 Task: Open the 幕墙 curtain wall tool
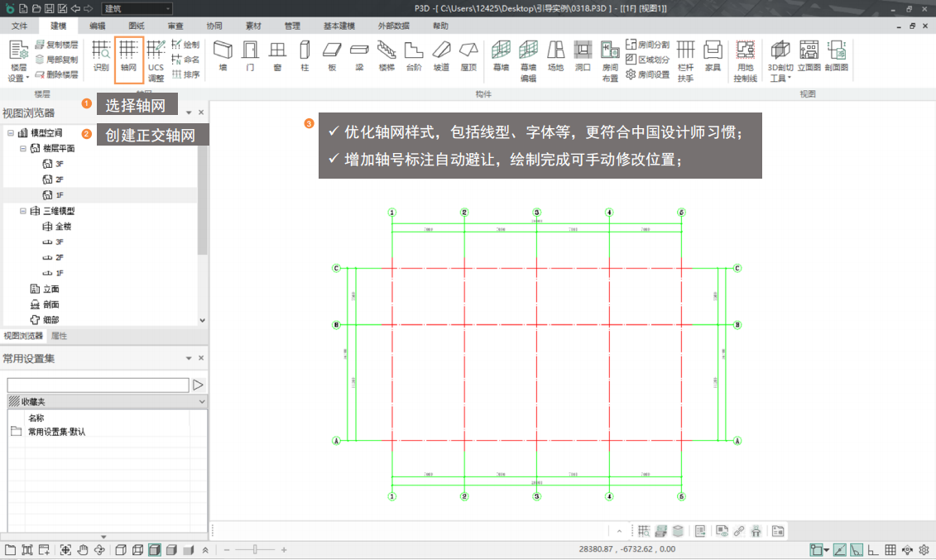pyautogui.click(x=501, y=55)
